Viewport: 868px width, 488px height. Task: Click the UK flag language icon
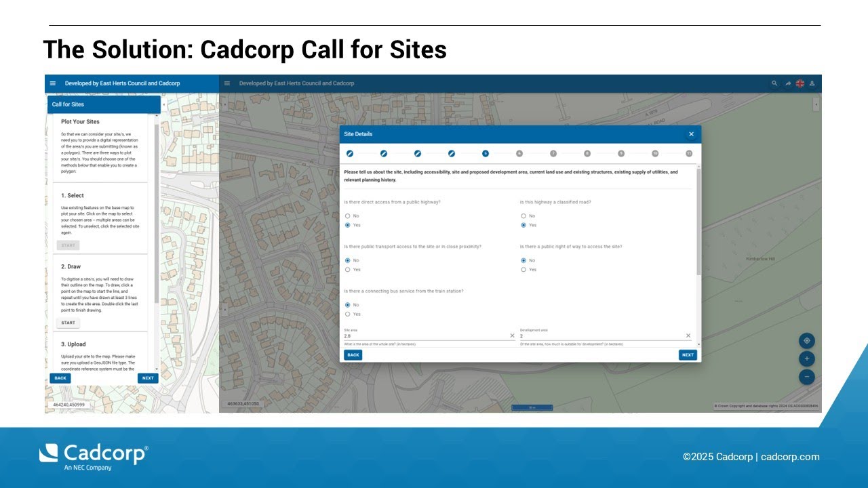point(800,83)
